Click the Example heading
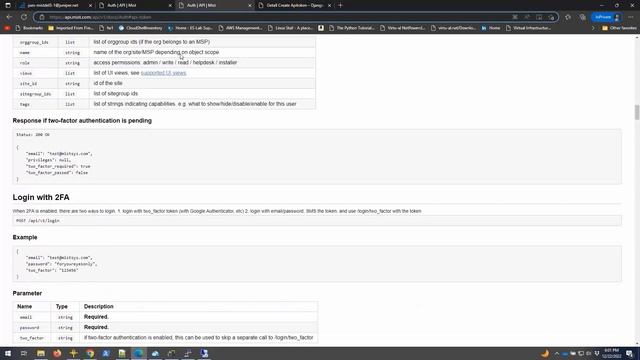This screenshot has width=640, height=360. 25,238
